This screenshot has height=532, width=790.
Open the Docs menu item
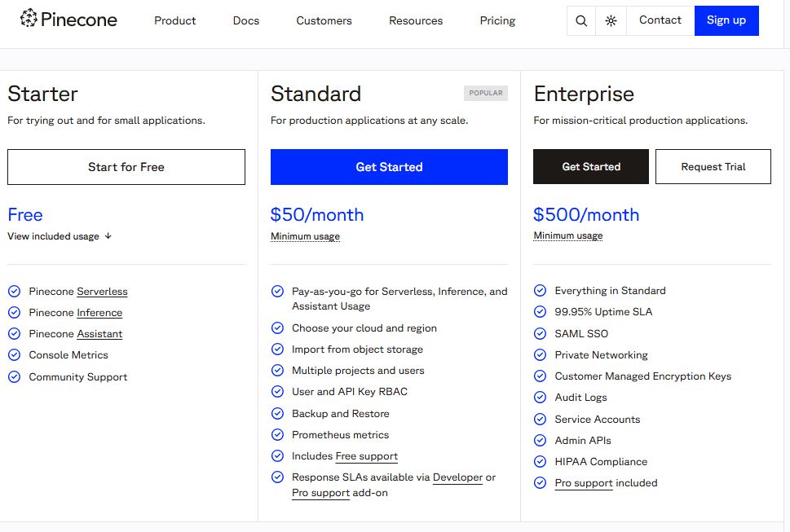point(246,20)
